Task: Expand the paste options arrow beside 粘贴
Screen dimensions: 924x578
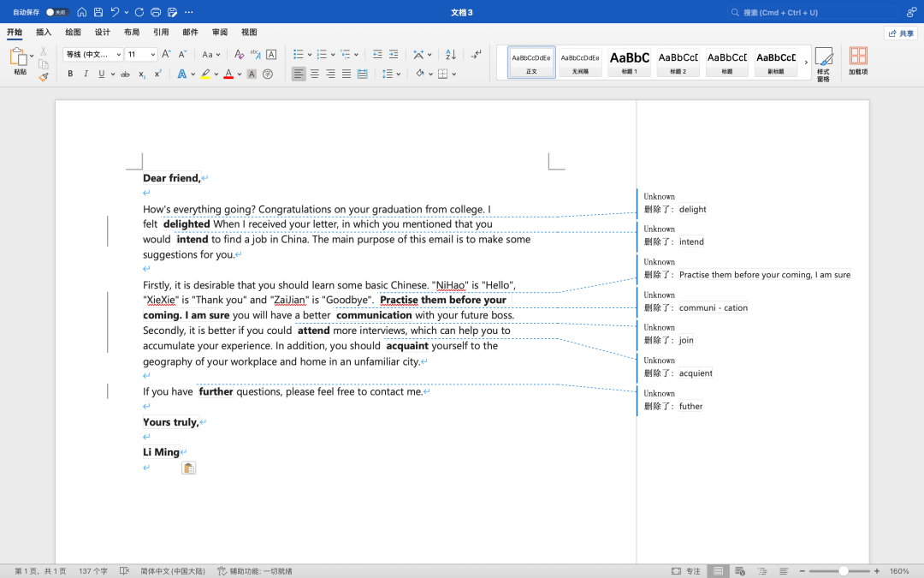Action: (32, 56)
